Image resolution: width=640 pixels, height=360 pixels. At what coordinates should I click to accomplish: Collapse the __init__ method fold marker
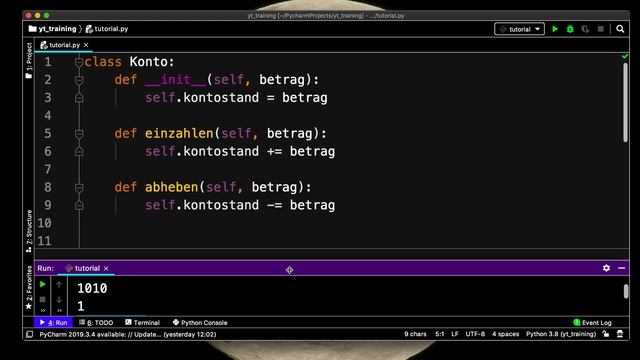(x=79, y=80)
